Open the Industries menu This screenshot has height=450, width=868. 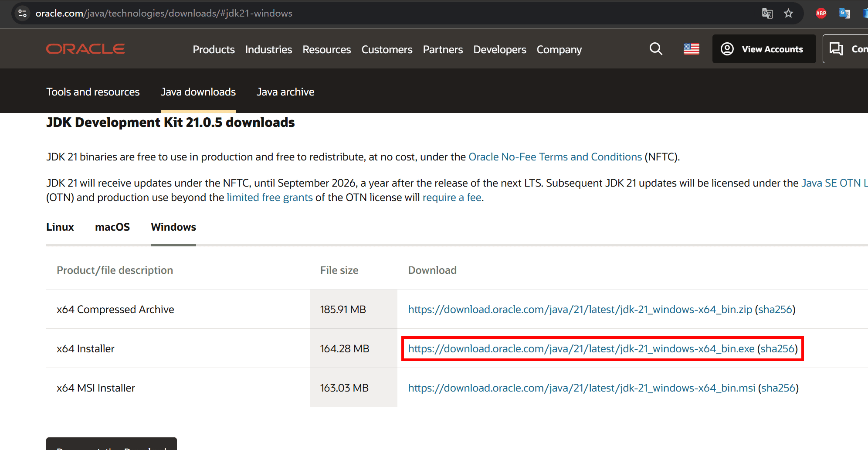pos(268,50)
